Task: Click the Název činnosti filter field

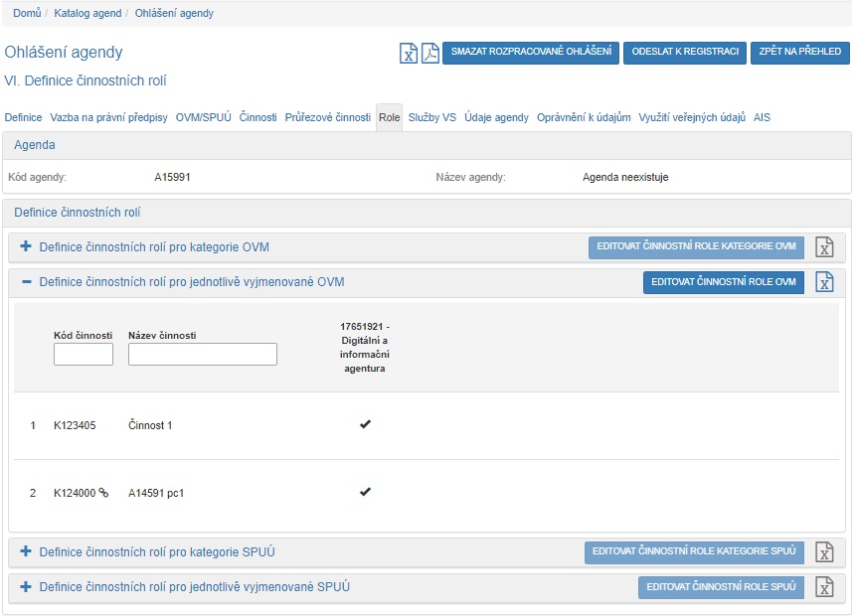Action: 203,355
